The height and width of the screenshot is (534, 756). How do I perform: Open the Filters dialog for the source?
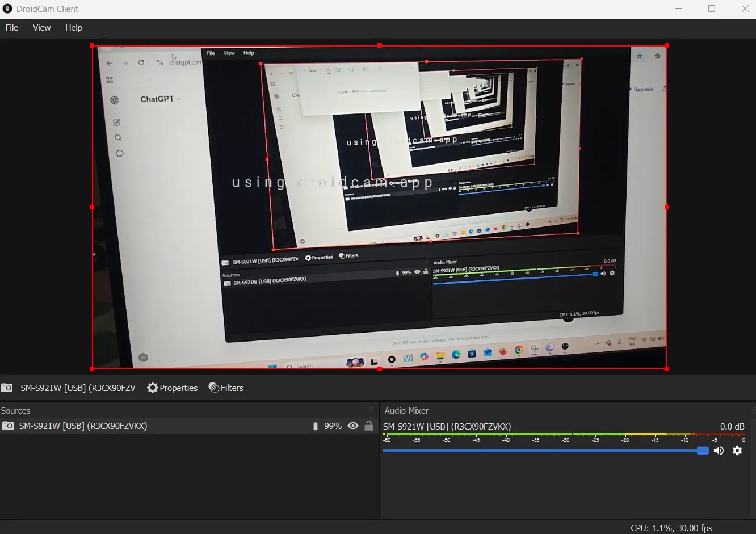pyautogui.click(x=226, y=388)
